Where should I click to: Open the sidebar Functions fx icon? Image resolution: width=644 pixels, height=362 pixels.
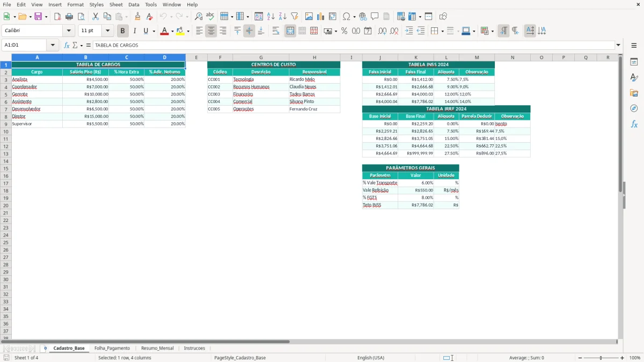click(634, 124)
